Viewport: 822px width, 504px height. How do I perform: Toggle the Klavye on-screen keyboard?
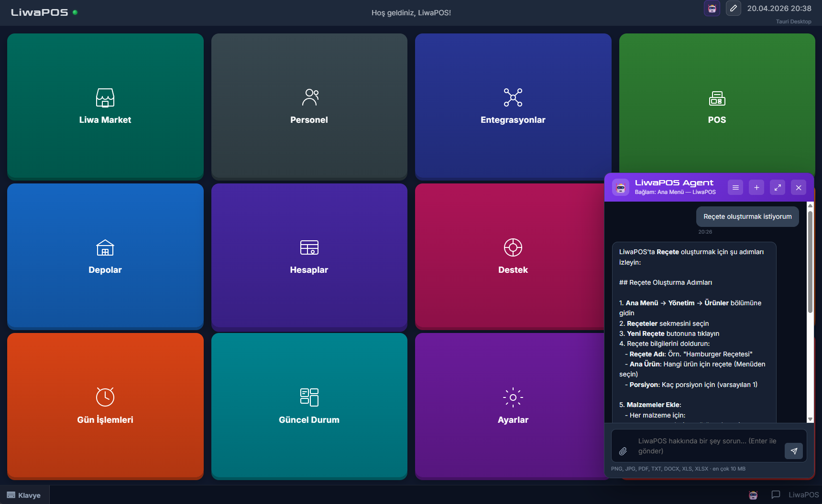(x=24, y=495)
